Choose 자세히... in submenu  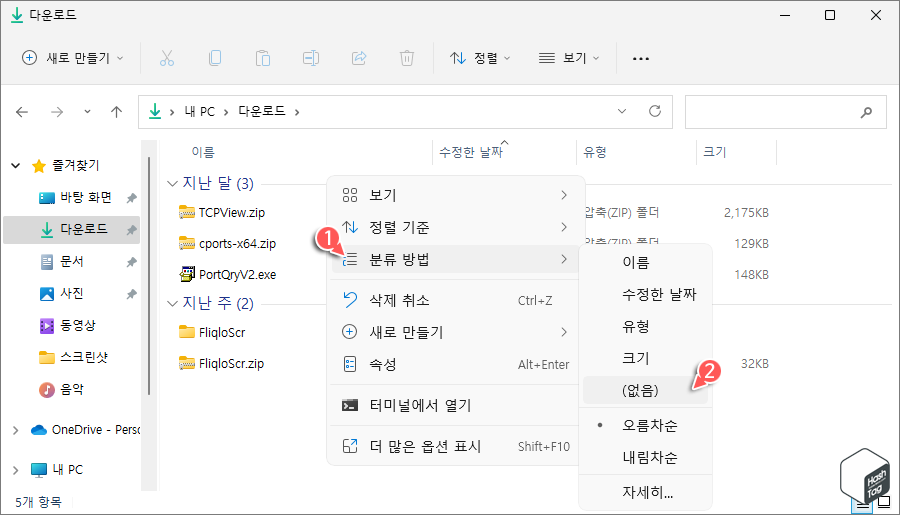point(645,493)
